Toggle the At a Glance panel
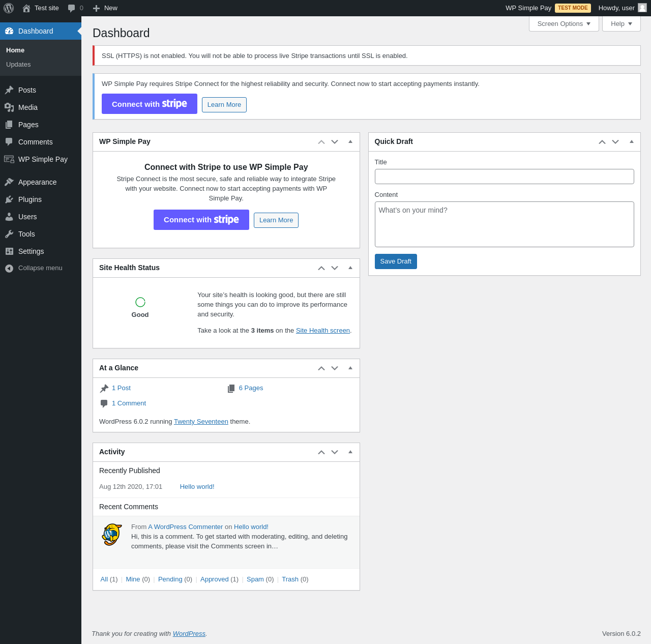Screen dimensions: 651x644 tap(350, 368)
